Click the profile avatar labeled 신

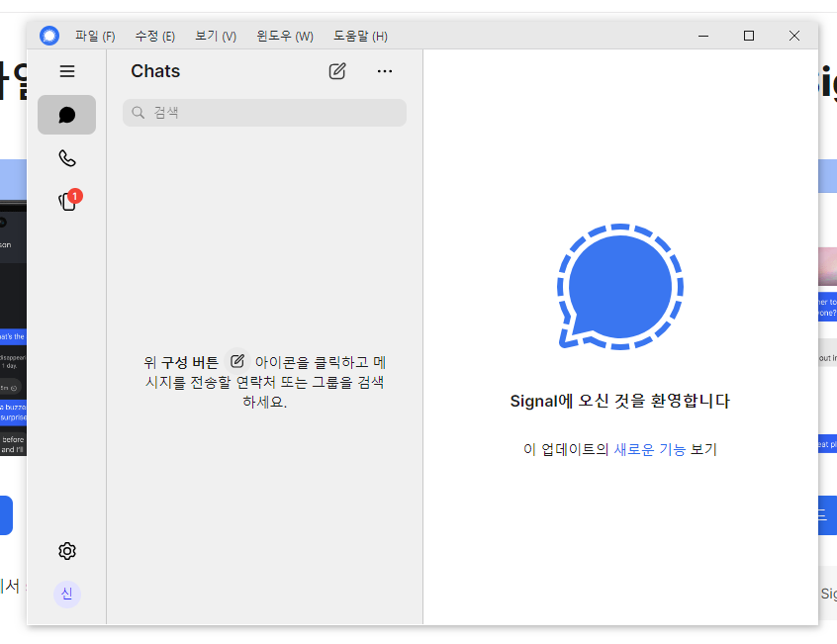[x=66, y=594]
